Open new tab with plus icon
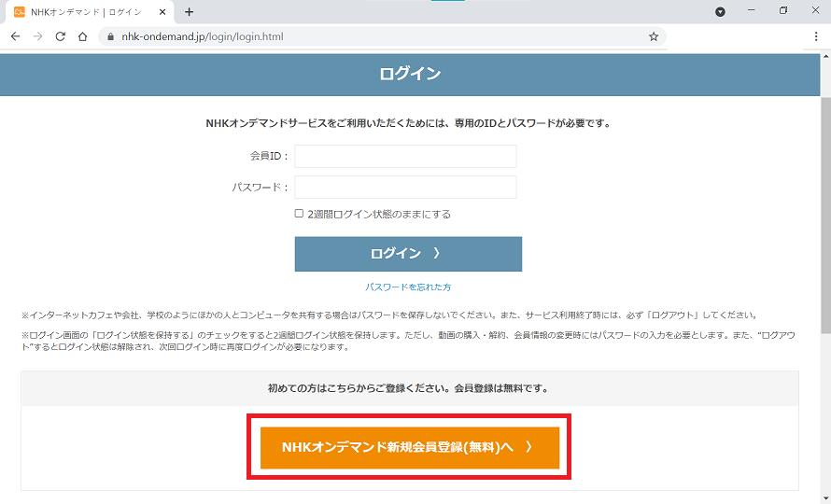 (189, 11)
